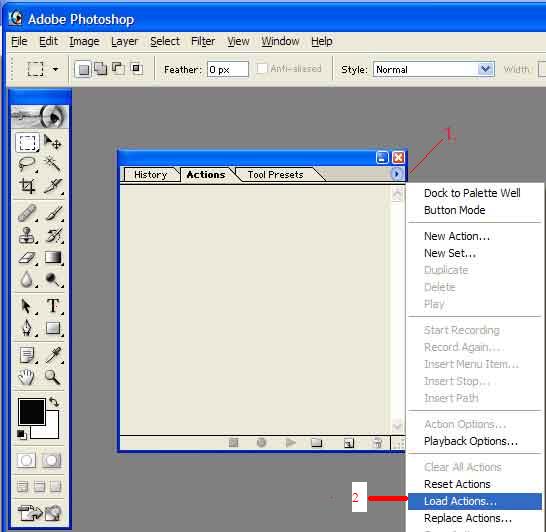Select the Zoom tool

pos(53,377)
